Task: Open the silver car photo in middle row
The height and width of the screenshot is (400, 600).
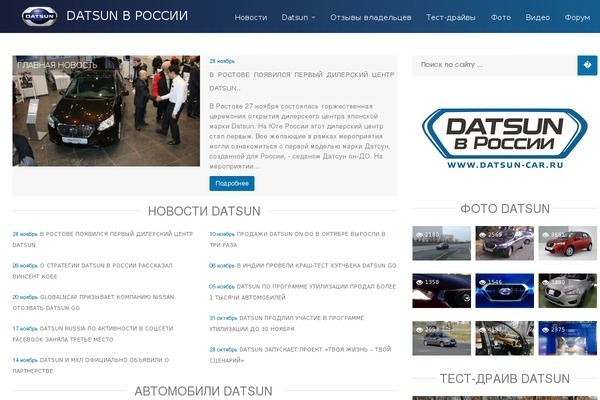Action: [567, 291]
